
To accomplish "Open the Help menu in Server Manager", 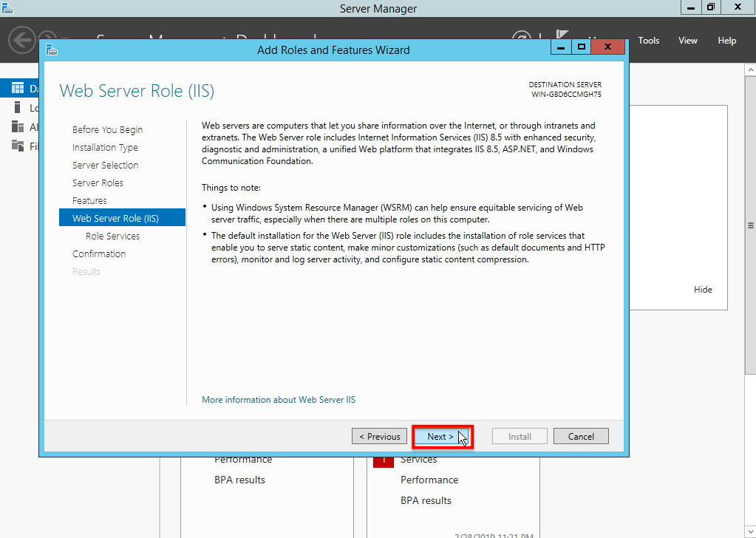I will (726, 41).
